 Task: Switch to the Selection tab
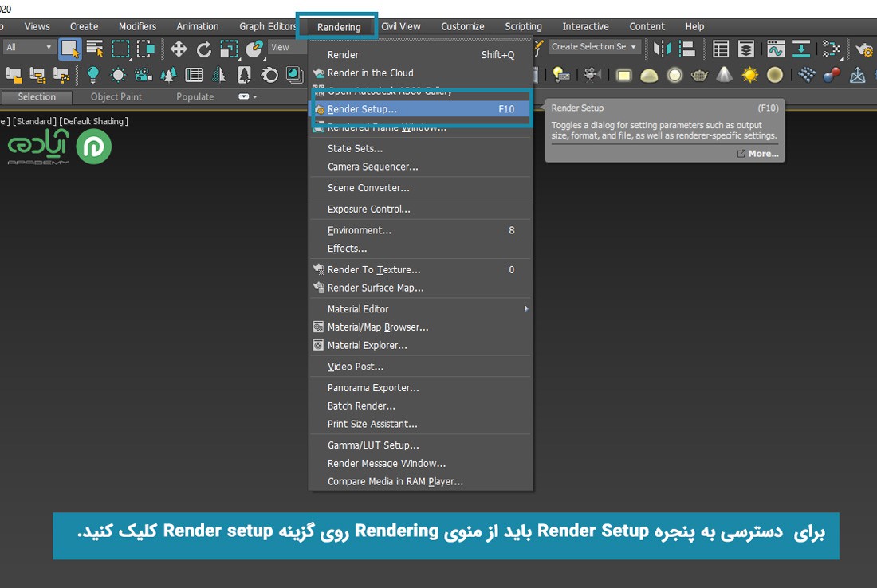click(37, 96)
